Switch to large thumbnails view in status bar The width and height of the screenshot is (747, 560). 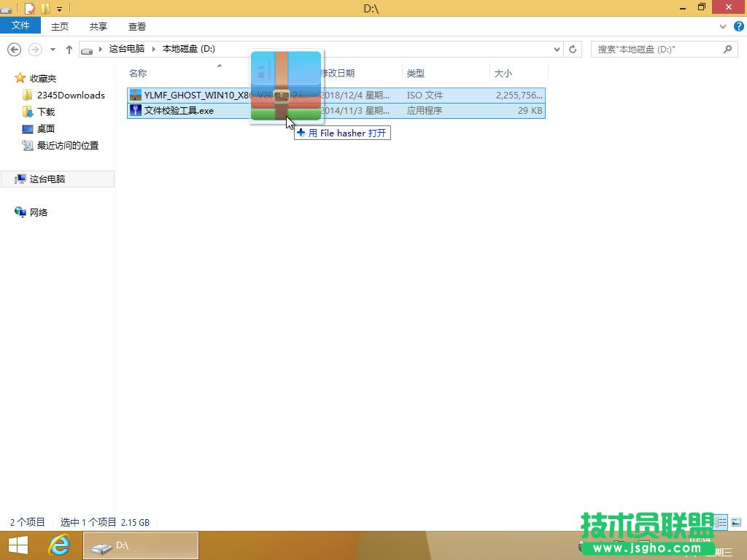click(x=736, y=522)
